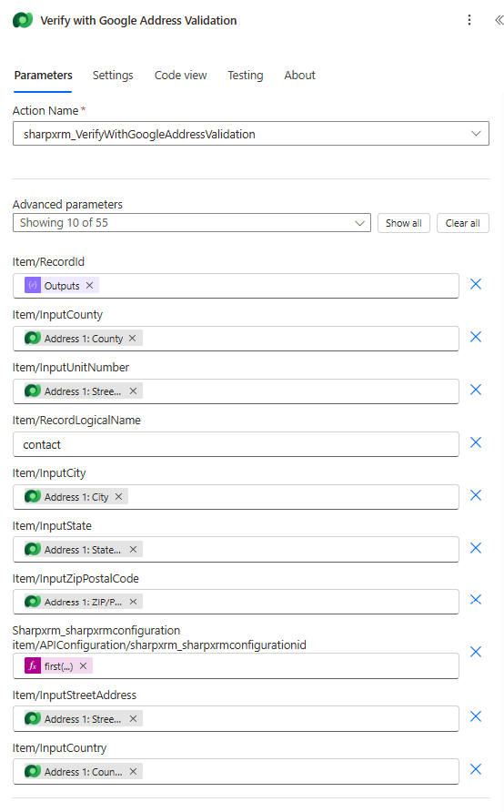Expand the Advanced parameters 'Showing 10 of 55' dropdown
This screenshot has width=504, height=812.
(x=192, y=223)
